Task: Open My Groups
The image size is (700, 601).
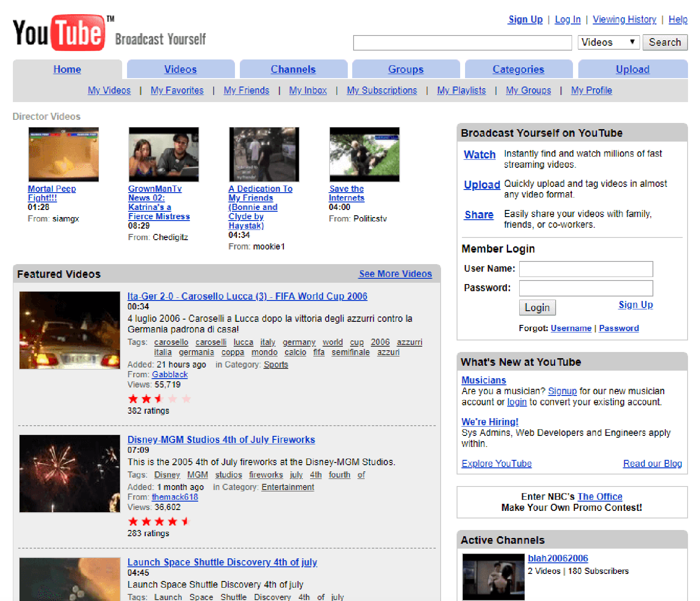Action: tap(529, 91)
